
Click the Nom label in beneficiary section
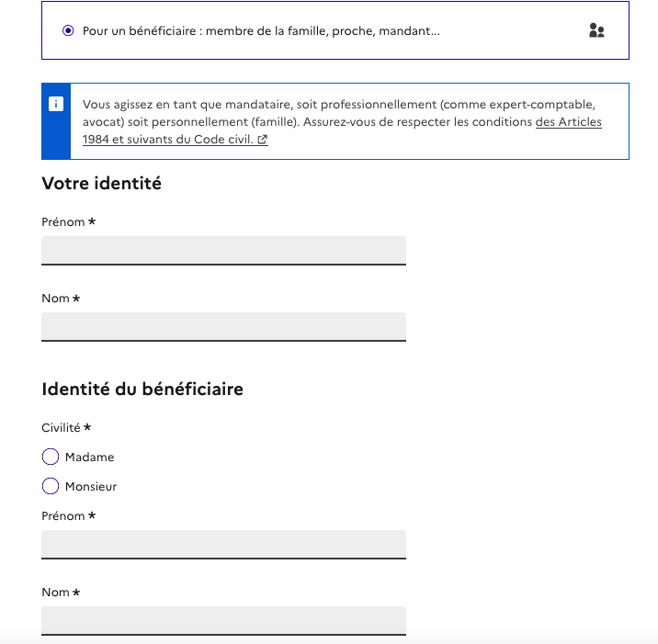pos(56,593)
